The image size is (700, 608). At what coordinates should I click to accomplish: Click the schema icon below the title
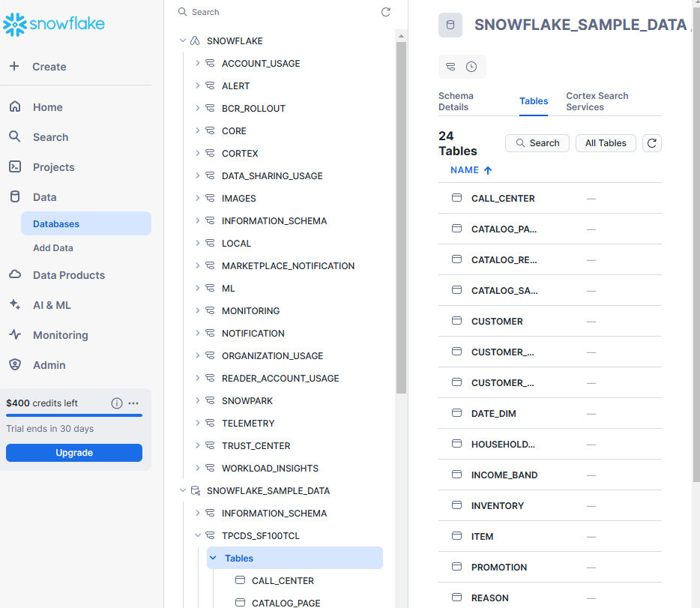point(451,67)
